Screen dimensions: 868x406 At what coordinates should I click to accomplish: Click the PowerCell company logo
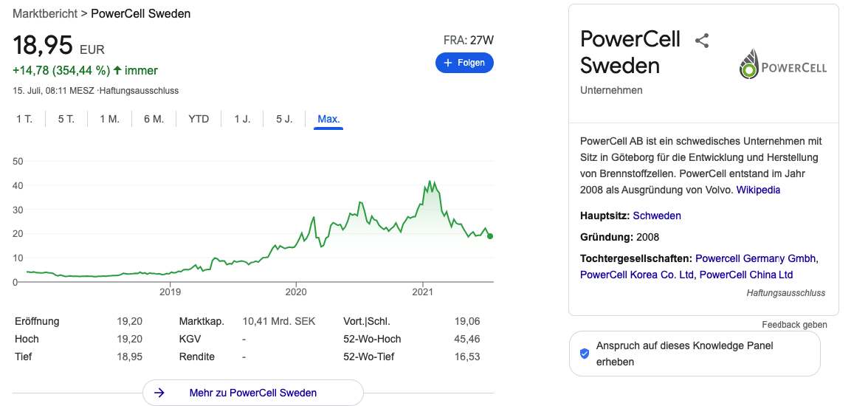(x=782, y=63)
